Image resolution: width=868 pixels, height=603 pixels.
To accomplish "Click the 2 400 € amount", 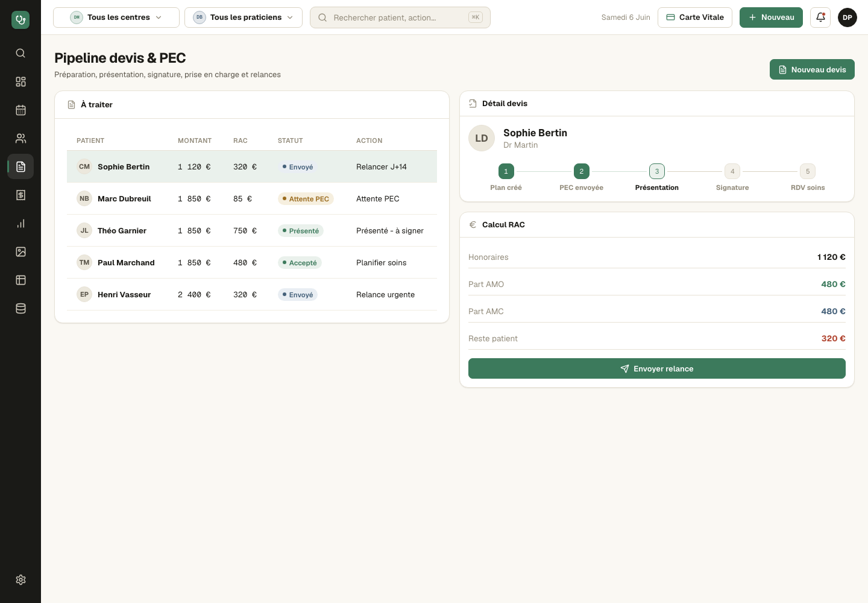I will (194, 295).
